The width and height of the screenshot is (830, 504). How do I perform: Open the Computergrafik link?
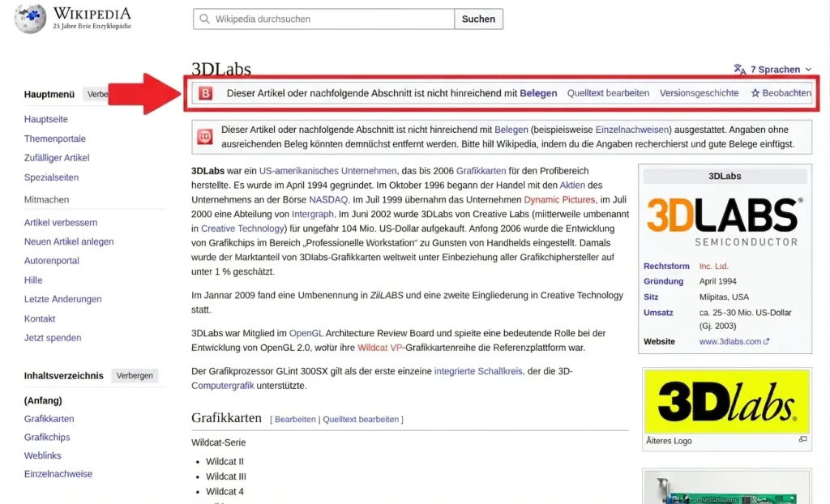[x=222, y=386]
